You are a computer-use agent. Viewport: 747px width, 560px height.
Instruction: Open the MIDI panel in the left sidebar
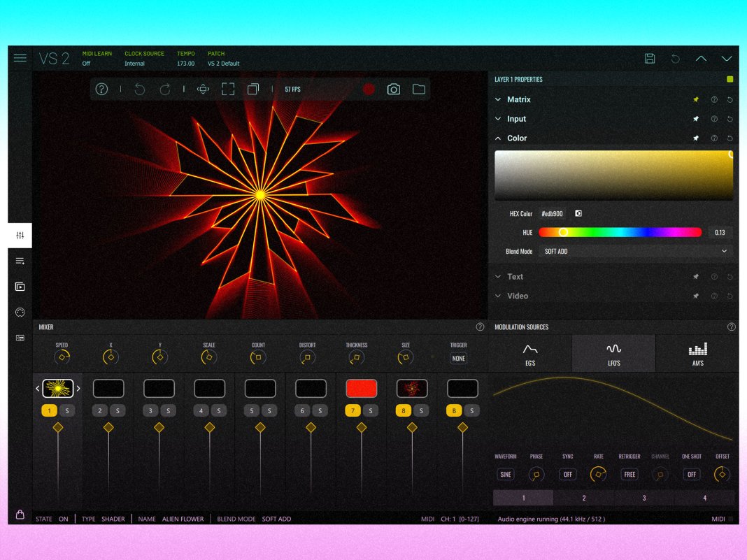click(x=20, y=313)
